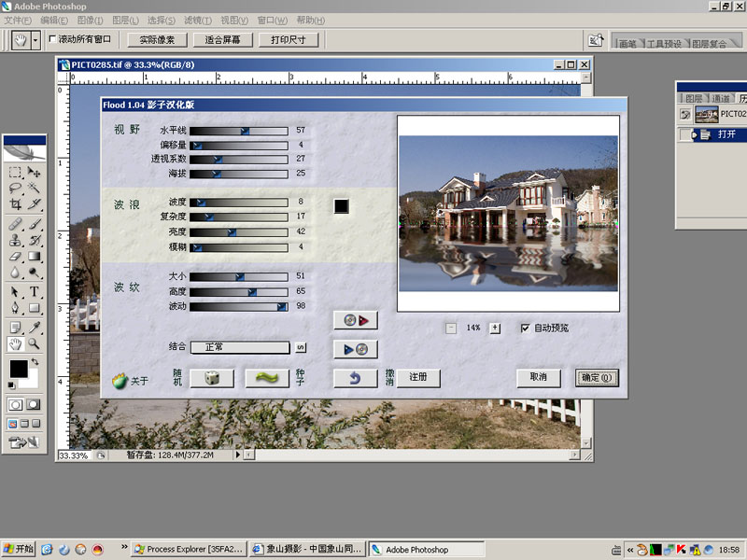The width and height of the screenshot is (747, 560).
Task: Select the Pen tool
Action: (15, 308)
